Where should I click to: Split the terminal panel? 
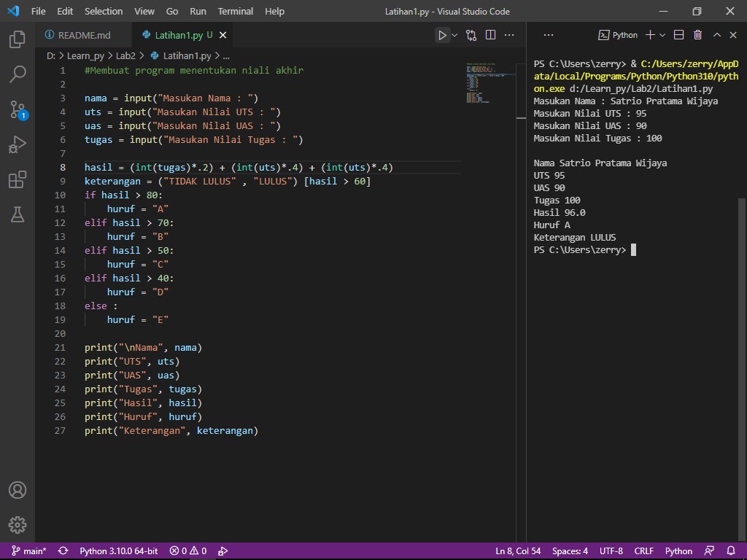pyautogui.click(x=679, y=35)
